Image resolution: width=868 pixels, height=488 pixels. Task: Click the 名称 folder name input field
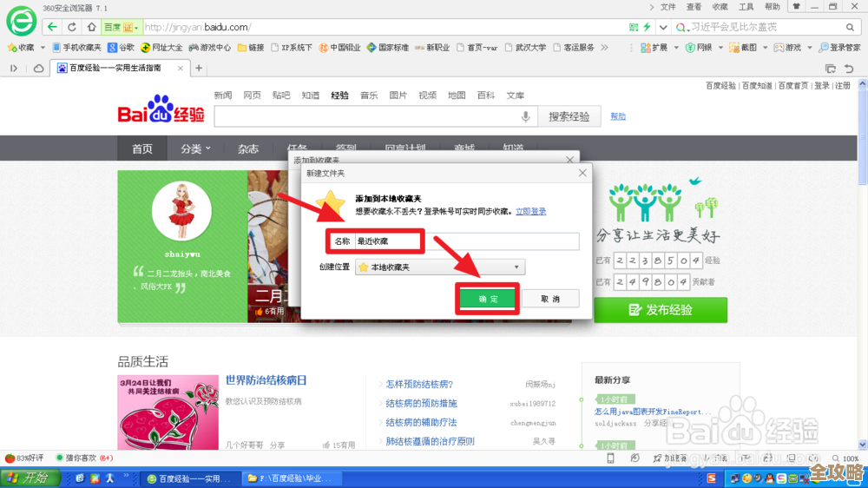[466, 241]
